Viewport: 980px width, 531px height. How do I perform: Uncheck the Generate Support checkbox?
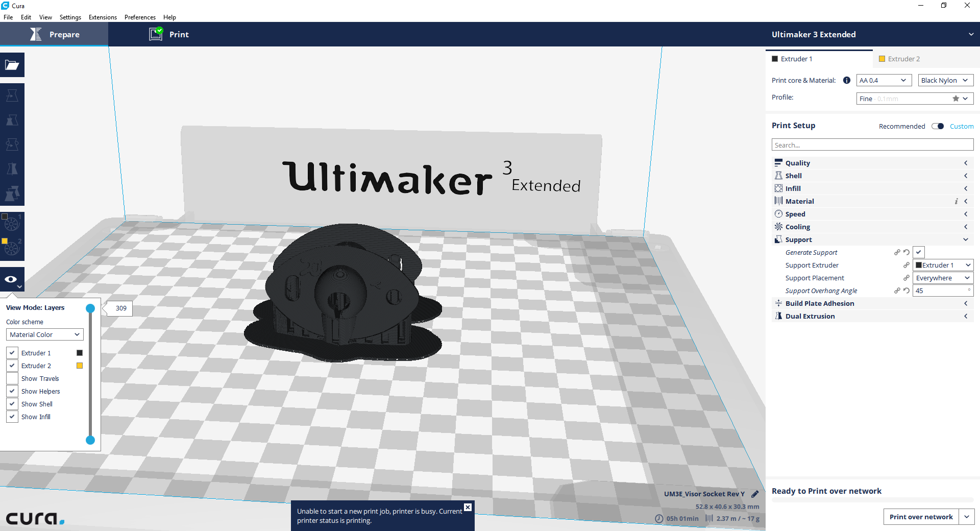tap(918, 252)
